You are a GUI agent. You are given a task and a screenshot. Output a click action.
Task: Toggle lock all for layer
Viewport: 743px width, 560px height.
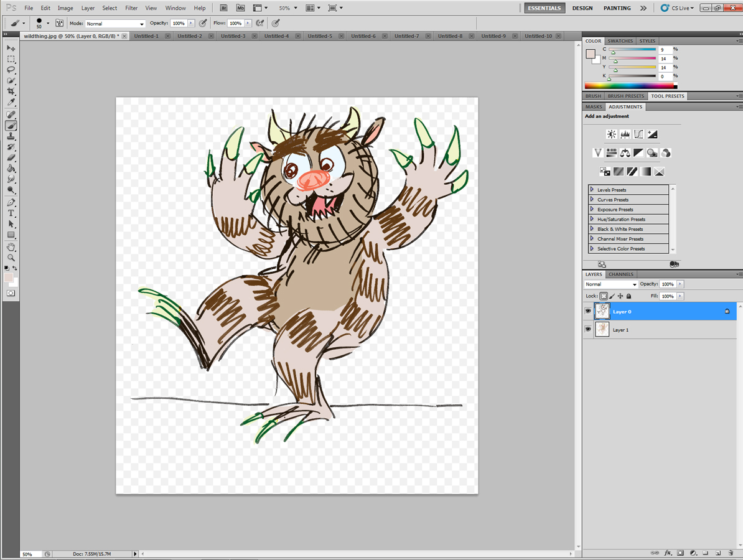(x=629, y=296)
